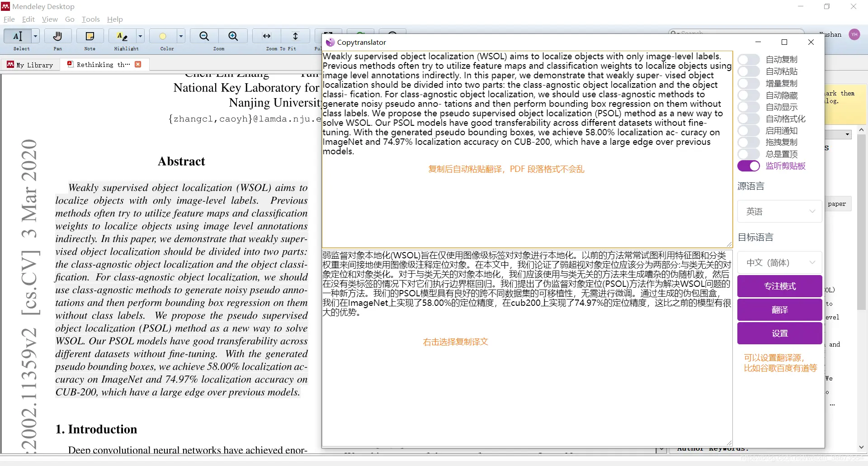
Task: Choose the Note tool
Action: (90, 36)
